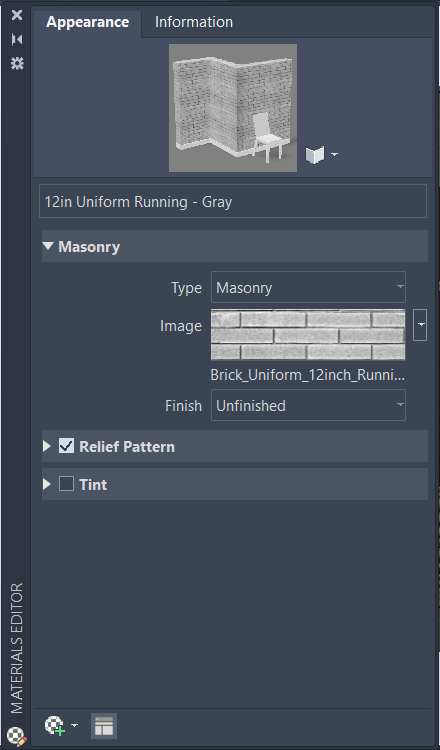Click the material pencil icon at bottom-left
The width and height of the screenshot is (440, 750).
coord(17,737)
